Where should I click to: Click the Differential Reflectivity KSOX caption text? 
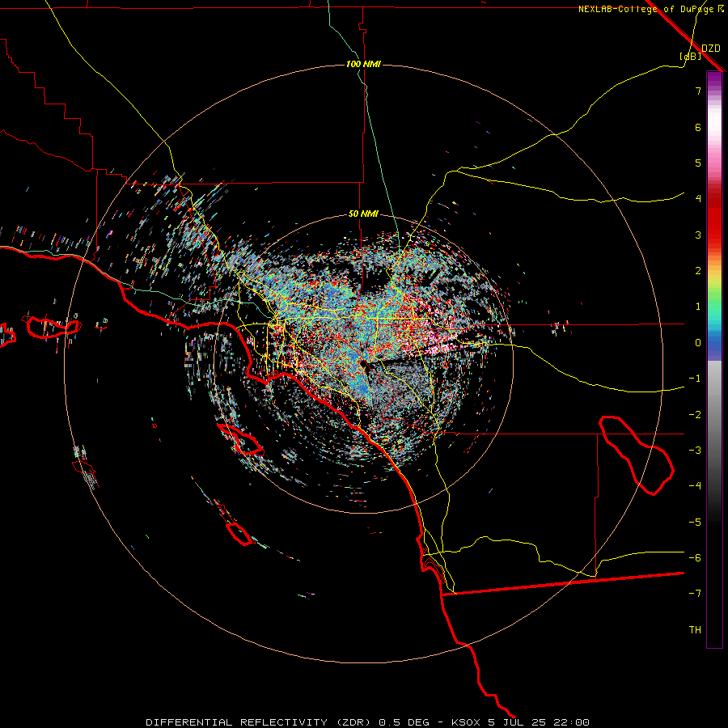coord(368,722)
